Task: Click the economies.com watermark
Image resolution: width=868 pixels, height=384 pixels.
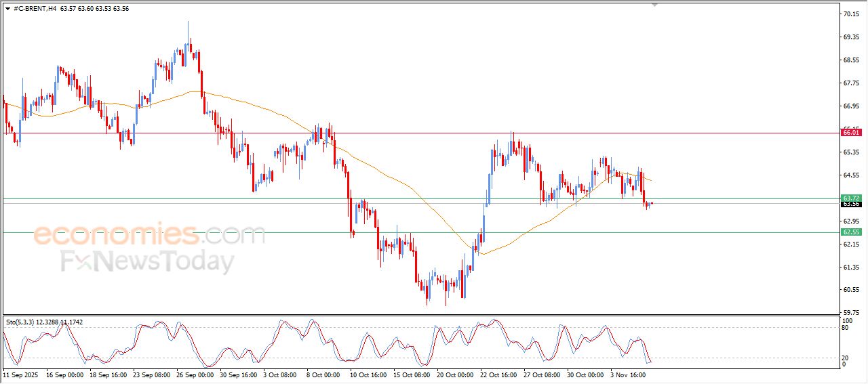Action: (149, 235)
